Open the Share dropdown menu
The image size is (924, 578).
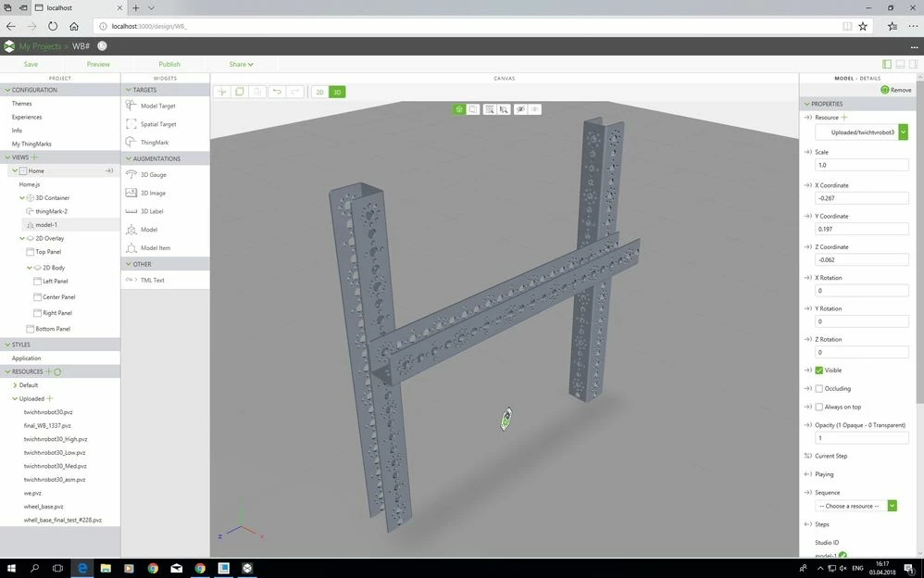(x=241, y=64)
